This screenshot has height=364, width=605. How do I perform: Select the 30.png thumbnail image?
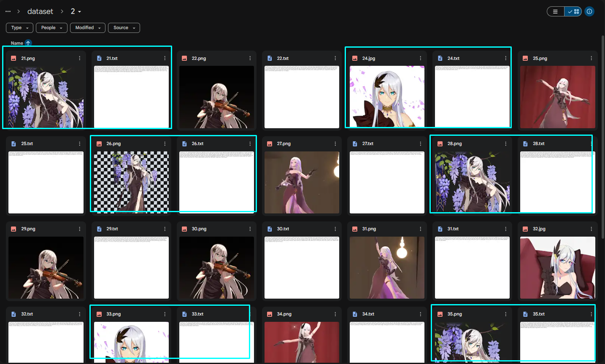click(216, 267)
